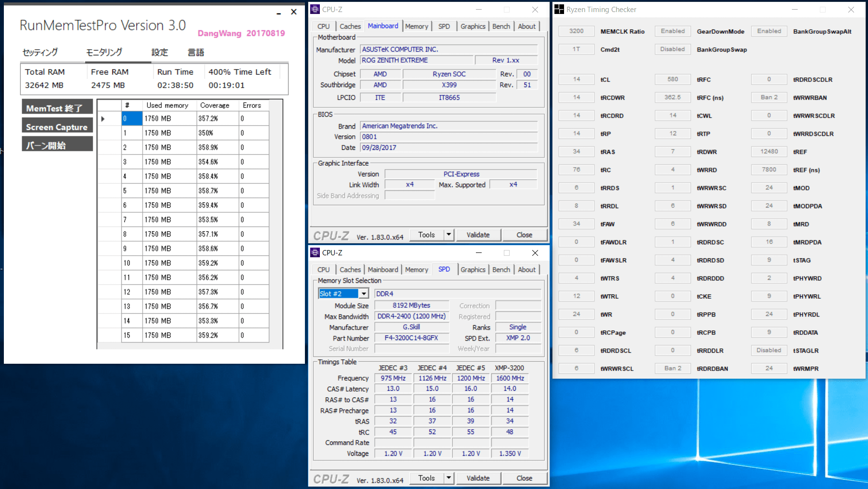Click the BankGroupSwapAlt Enabled field
This screenshot has height=489, width=868.
click(x=769, y=31)
